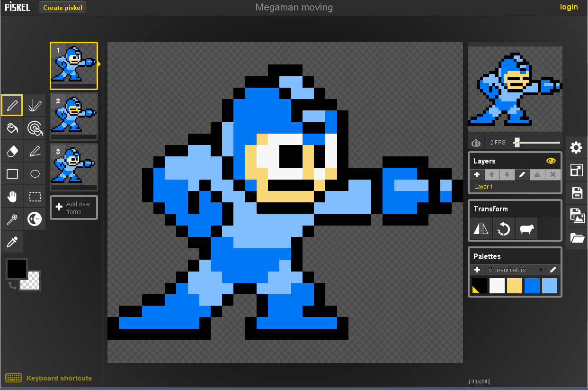Image resolution: width=588 pixels, height=390 pixels.
Task: Select the Pen tool
Action: pos(12,105)
